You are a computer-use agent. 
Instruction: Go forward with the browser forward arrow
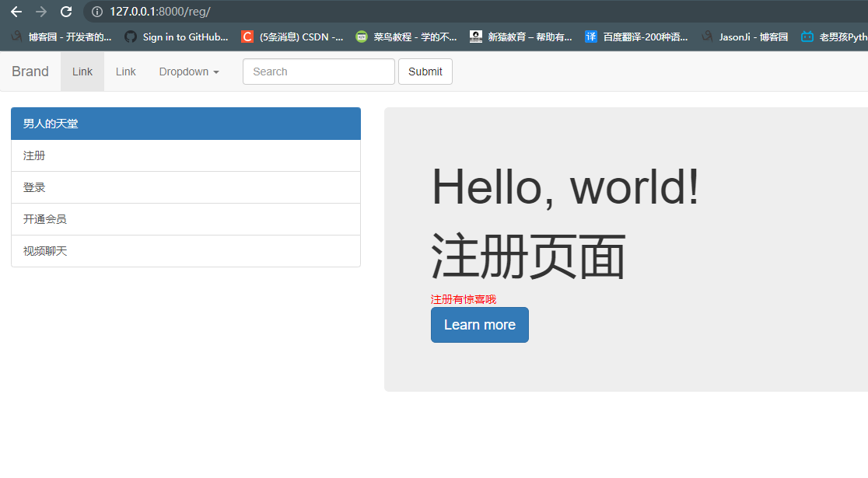point(41,12)
